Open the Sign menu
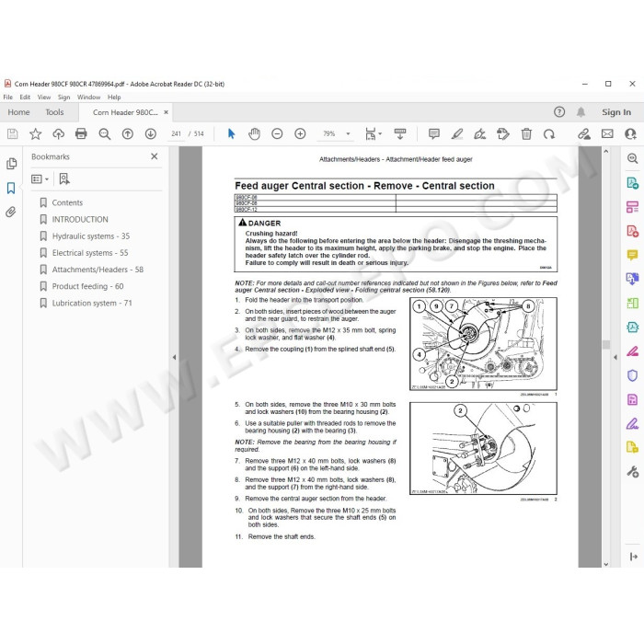 63,98
